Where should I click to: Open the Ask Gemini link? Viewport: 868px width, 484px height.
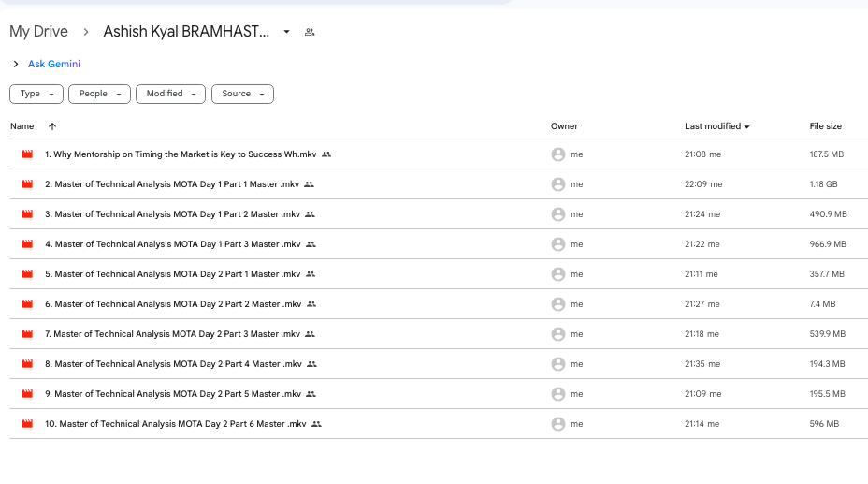tap(54, 65)
